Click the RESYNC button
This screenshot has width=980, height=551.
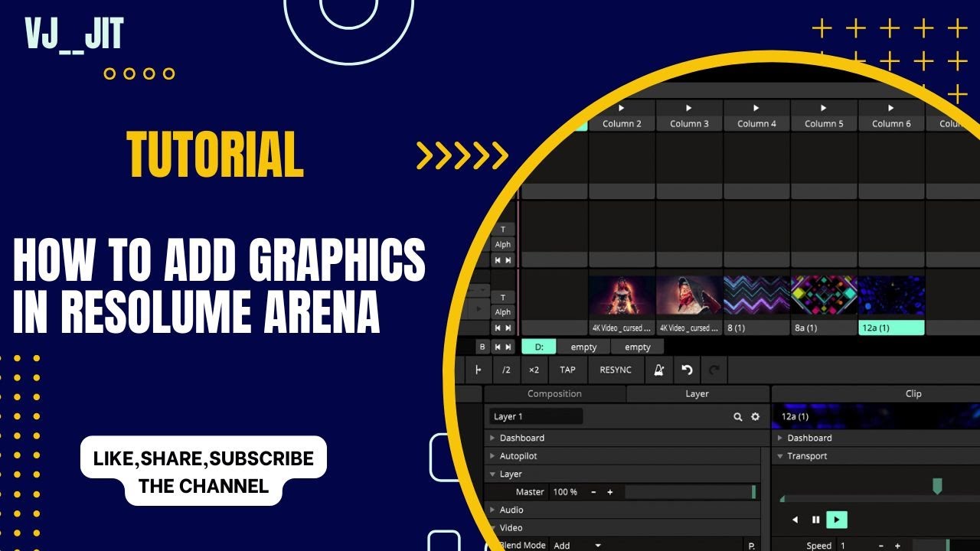(x=616, y=370)
